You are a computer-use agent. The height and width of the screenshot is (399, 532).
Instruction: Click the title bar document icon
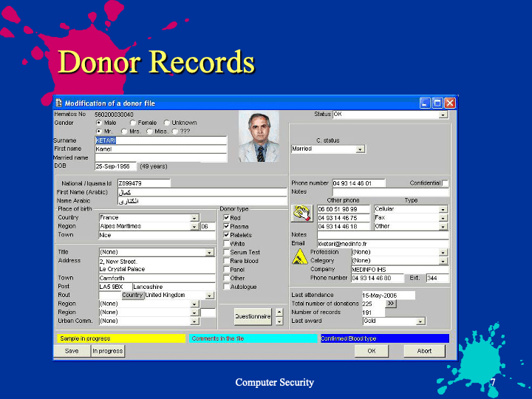click(x=59, y=103)
